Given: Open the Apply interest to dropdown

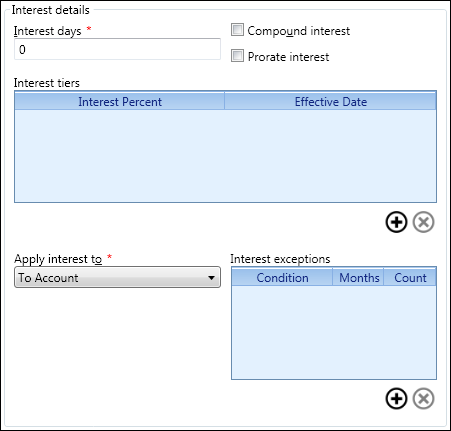Looking at the screenshot, I should [117, 277].
